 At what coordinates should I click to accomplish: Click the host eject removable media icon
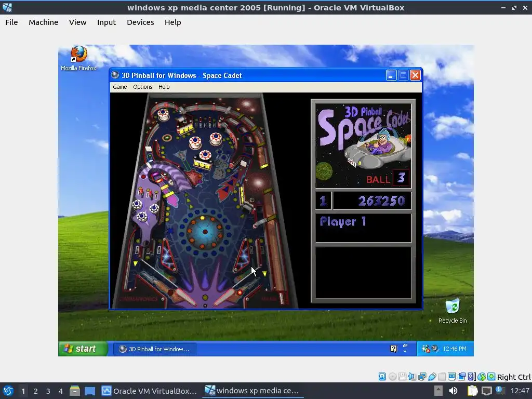(x=438, y=391)
